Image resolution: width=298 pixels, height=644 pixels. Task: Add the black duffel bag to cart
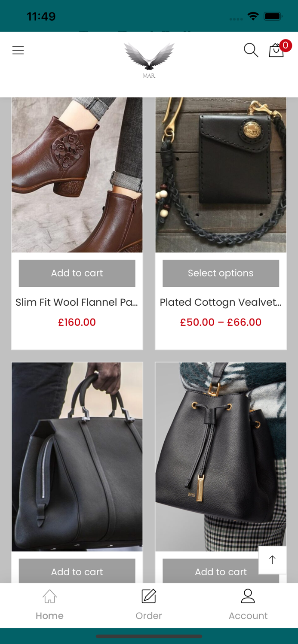(77, 571)
